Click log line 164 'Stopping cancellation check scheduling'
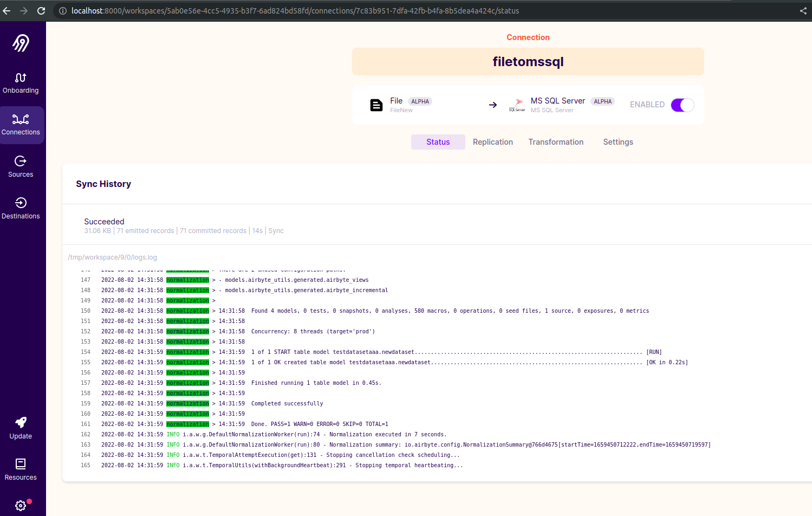Viewport: 812px width, 516px height. (x=393, y=455)
